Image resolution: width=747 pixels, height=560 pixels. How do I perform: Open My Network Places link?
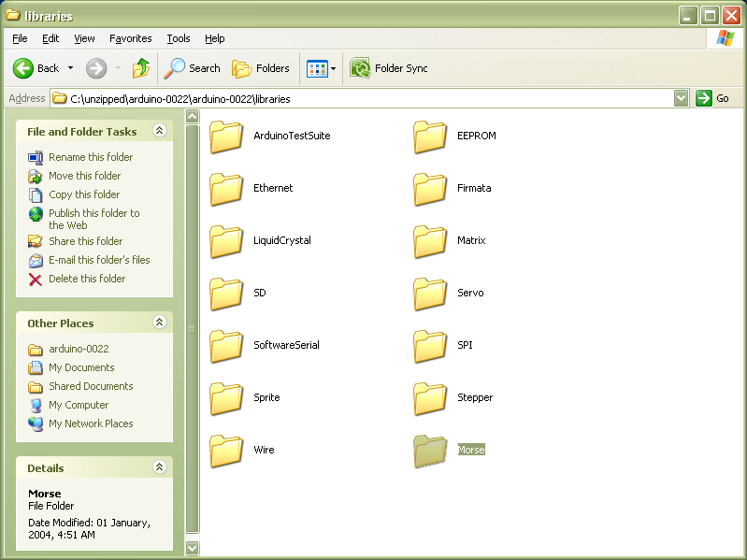(x=91, y=424)
